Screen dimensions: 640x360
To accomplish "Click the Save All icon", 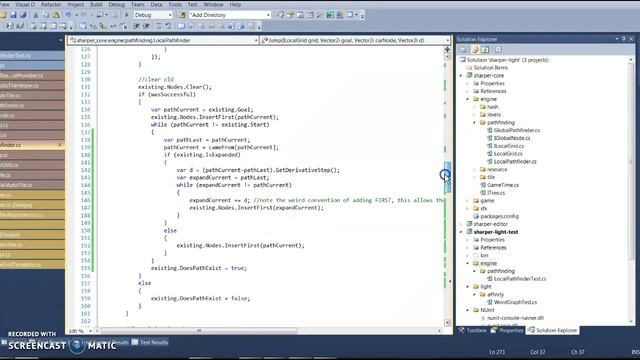I will pos(23,15).
